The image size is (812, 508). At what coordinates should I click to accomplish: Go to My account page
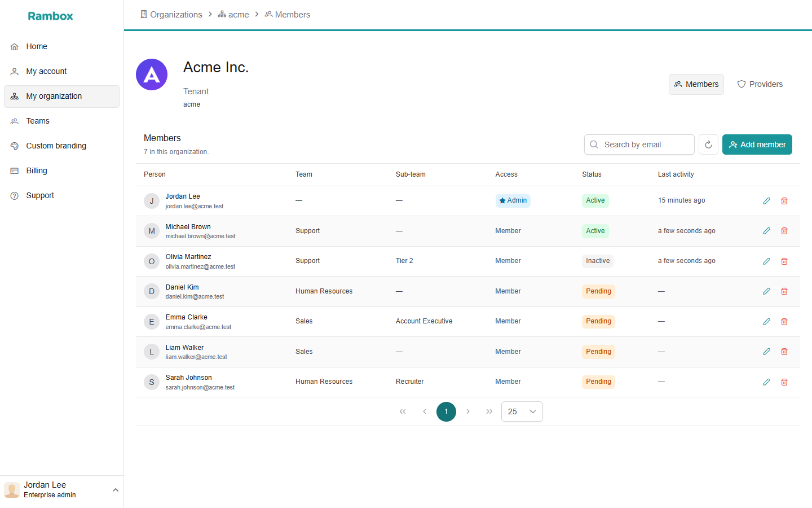(61, 71)
